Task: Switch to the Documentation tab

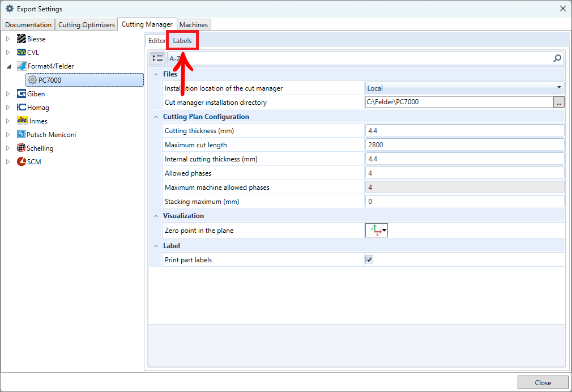Action: tap(28, 24)
